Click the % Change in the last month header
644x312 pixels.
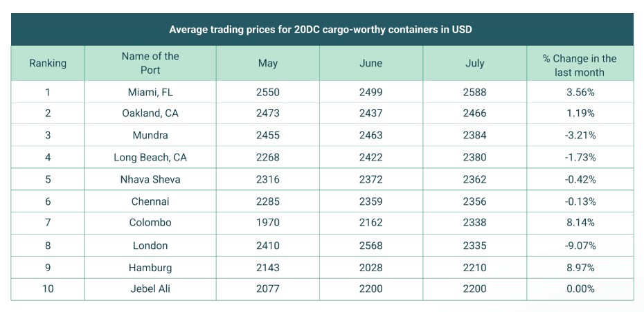coord(580,63)
